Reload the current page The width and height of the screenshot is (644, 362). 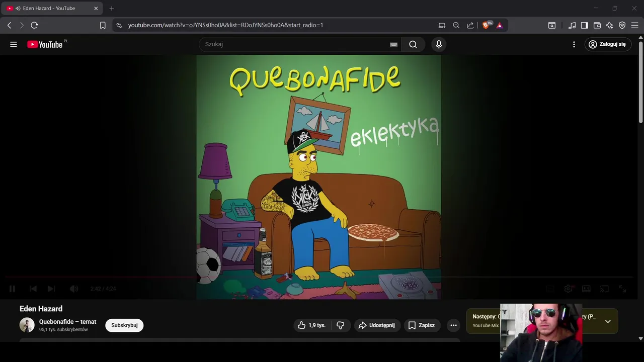34,25
